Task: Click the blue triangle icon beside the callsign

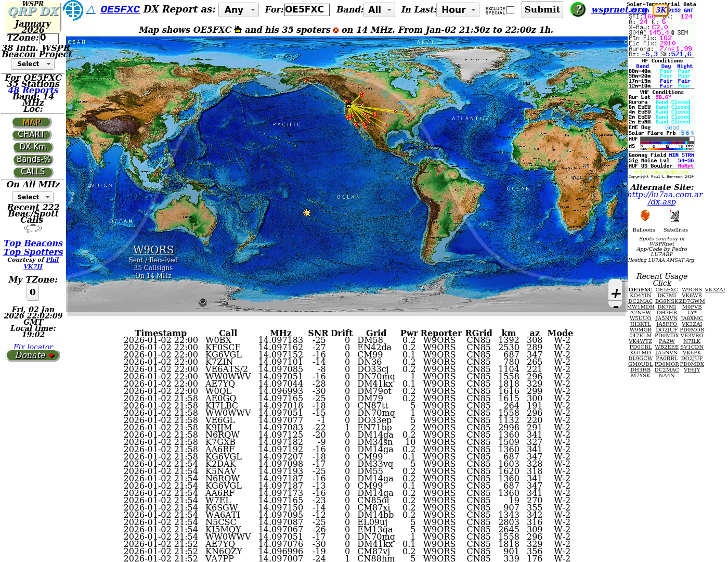Action: pyautogui.click(x=91, y=10)
